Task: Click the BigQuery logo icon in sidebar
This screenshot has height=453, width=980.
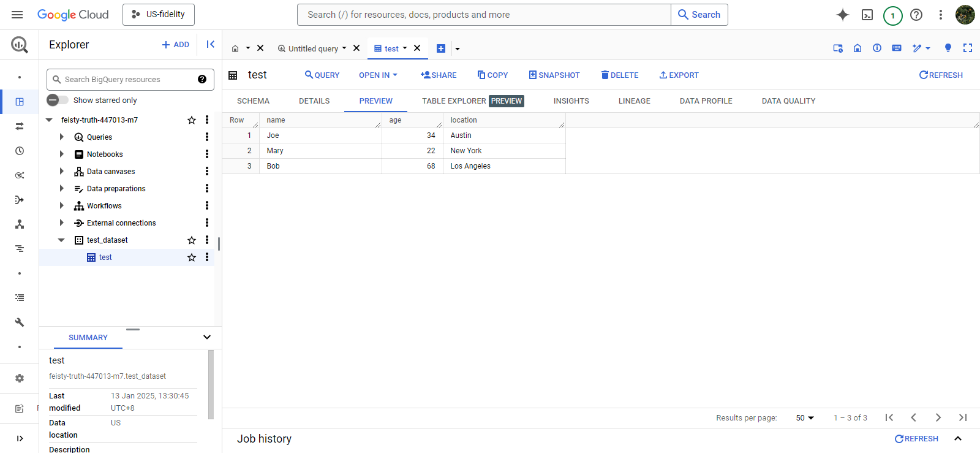Action: click(x=20, y=44)
